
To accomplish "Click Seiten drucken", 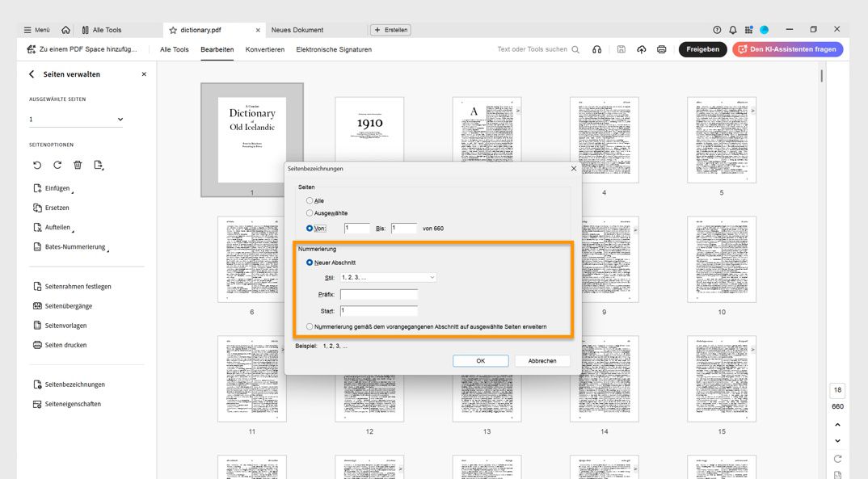I will [60, 345].
